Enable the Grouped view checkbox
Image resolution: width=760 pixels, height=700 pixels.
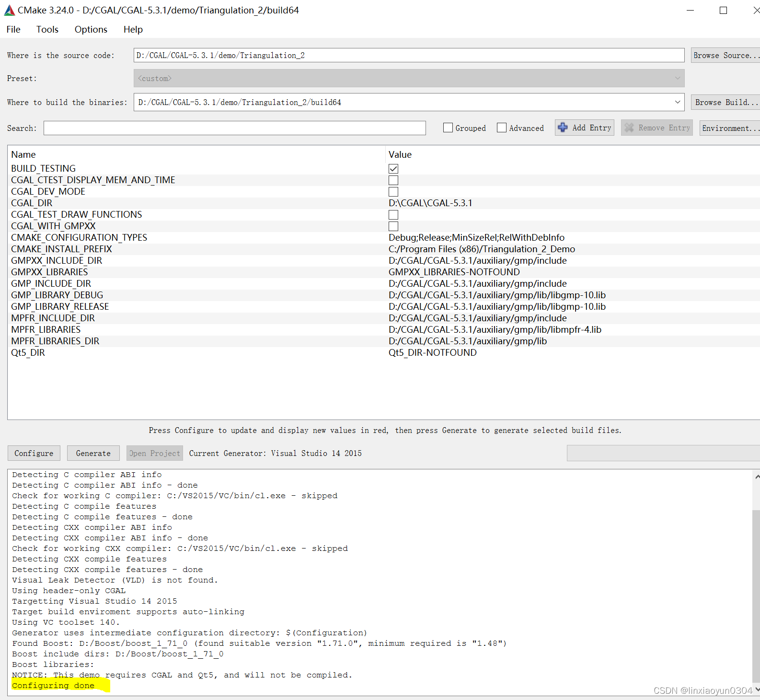(448, 128)
